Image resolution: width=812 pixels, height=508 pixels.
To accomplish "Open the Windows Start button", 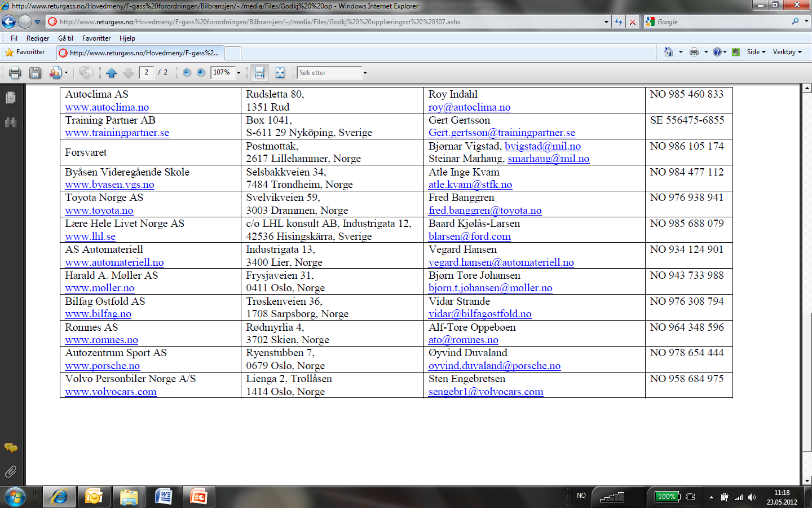I will [x=15, y=497].
